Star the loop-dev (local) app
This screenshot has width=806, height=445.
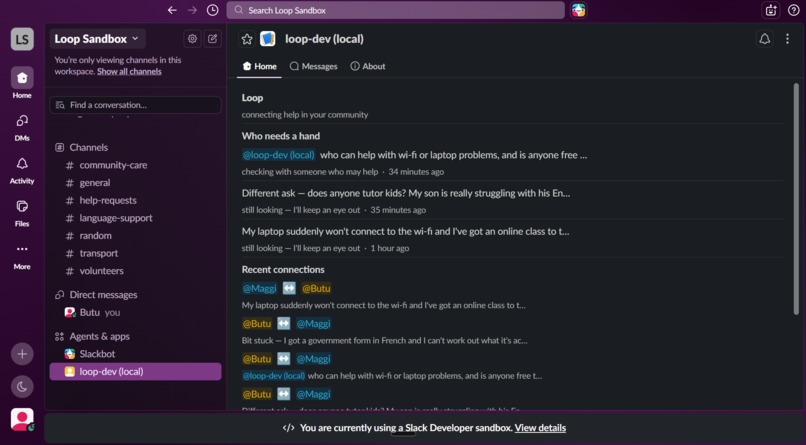247,39
